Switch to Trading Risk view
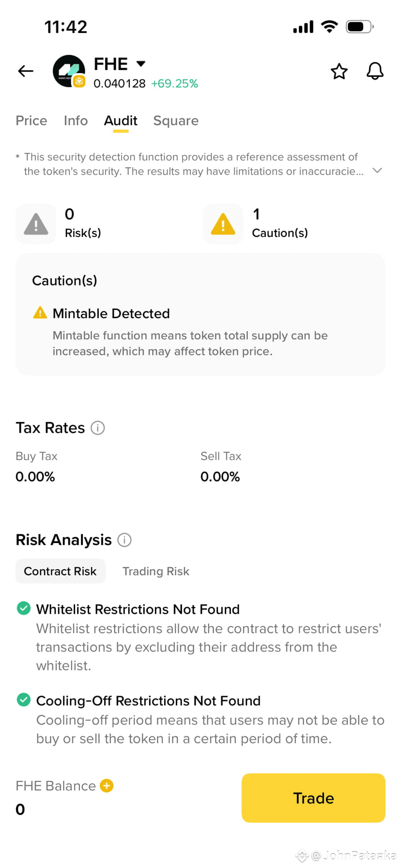The image size is (401, 868). [156, 572]
